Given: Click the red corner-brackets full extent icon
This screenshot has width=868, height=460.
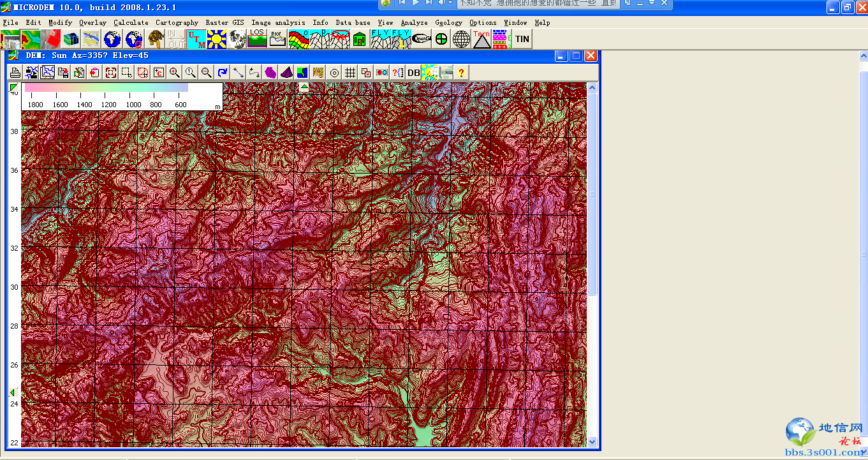Looking at the screenshot, I should click(111, 72).
